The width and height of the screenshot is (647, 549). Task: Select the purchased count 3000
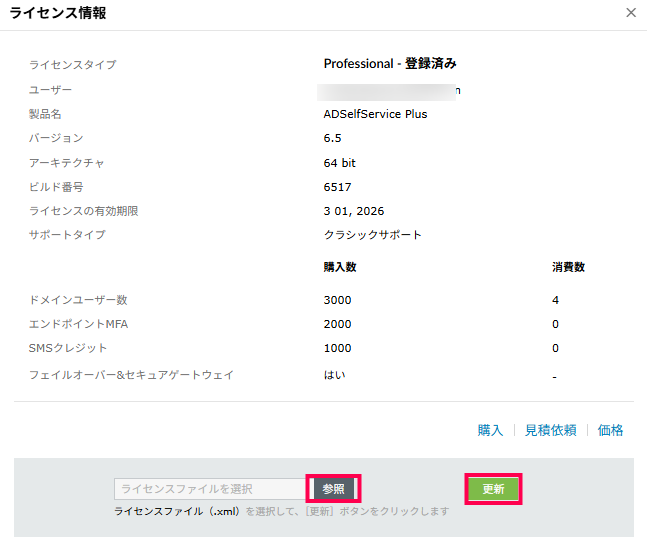pos(337,300)
